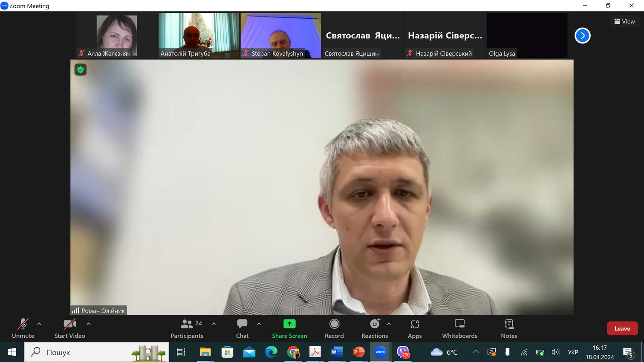Switch the УКР keyboard language indicator

coord(573,352)
